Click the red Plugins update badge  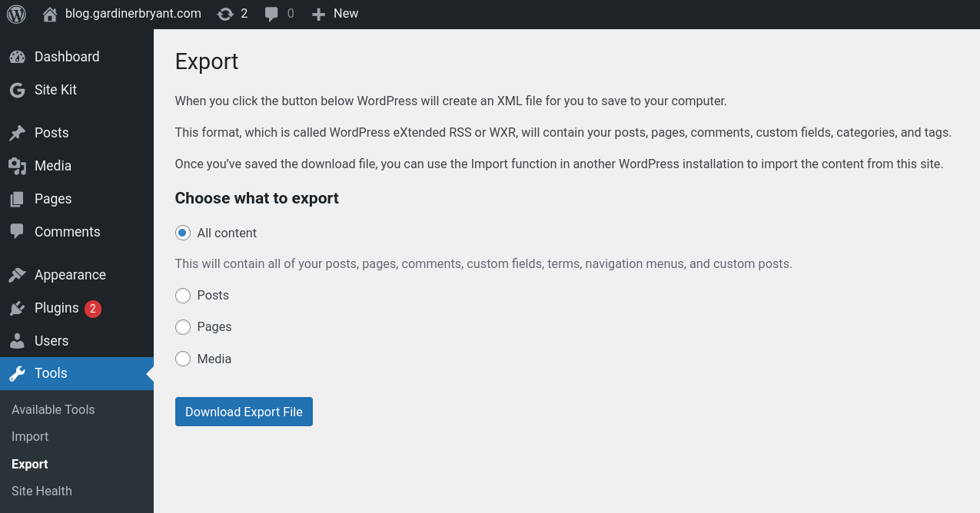coord(93,309)
